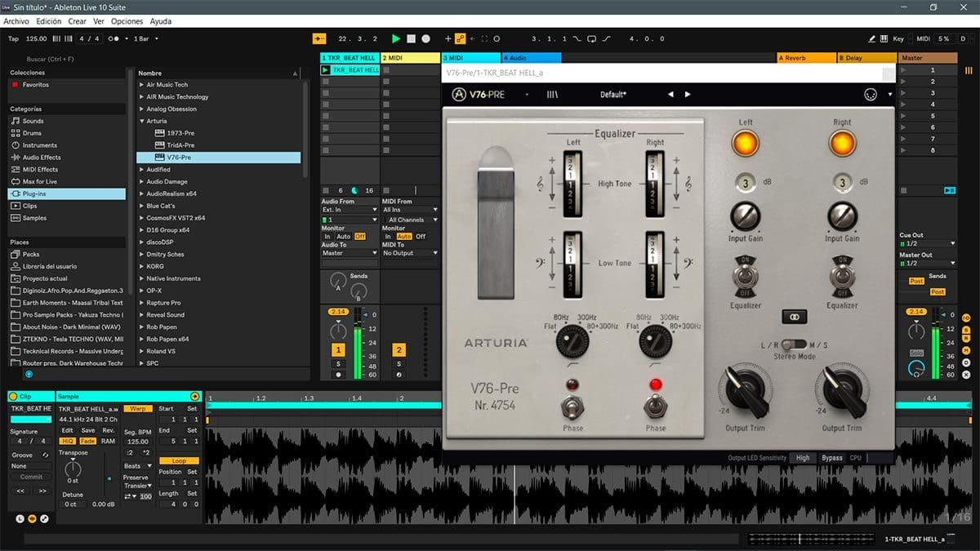Open the Instruments category in the browser

40,145
